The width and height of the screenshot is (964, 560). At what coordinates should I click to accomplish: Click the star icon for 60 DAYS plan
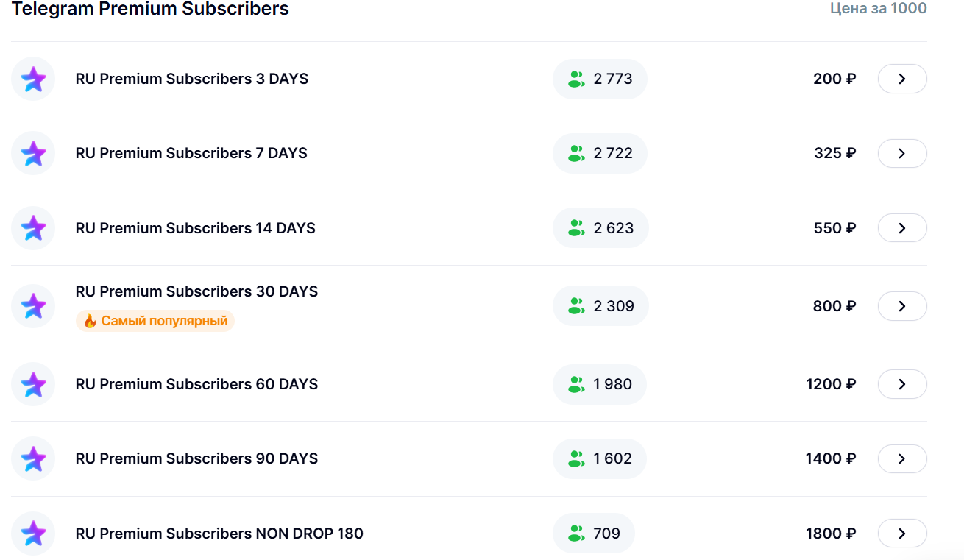(x=33, y=384)
